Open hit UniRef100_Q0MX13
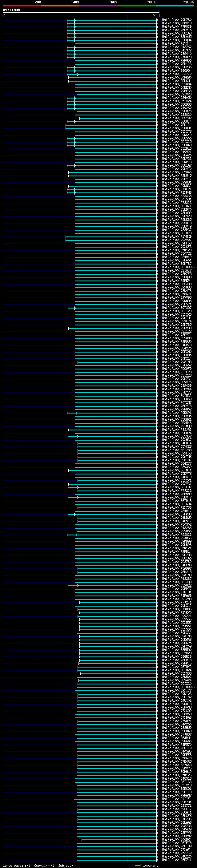Viewport: 197px width, 868px height. [x=176, y=23]
